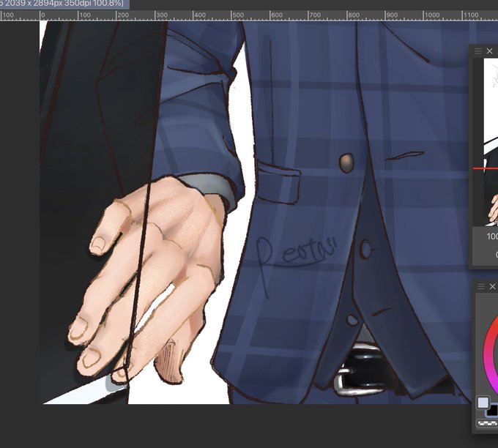Close the Navigator panel with its X
The height and width of the screenshot is (448, 498).
(489, 51)
